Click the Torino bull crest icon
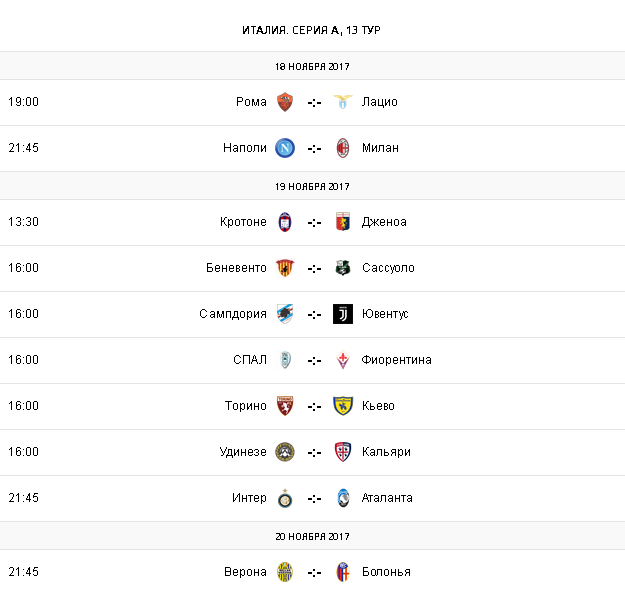 tap(285, 406)
